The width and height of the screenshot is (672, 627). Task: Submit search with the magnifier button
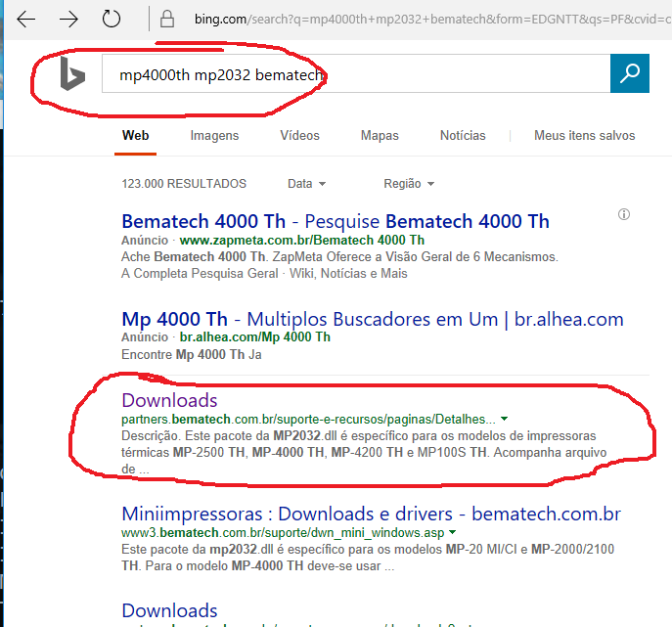tap(630, 73)
